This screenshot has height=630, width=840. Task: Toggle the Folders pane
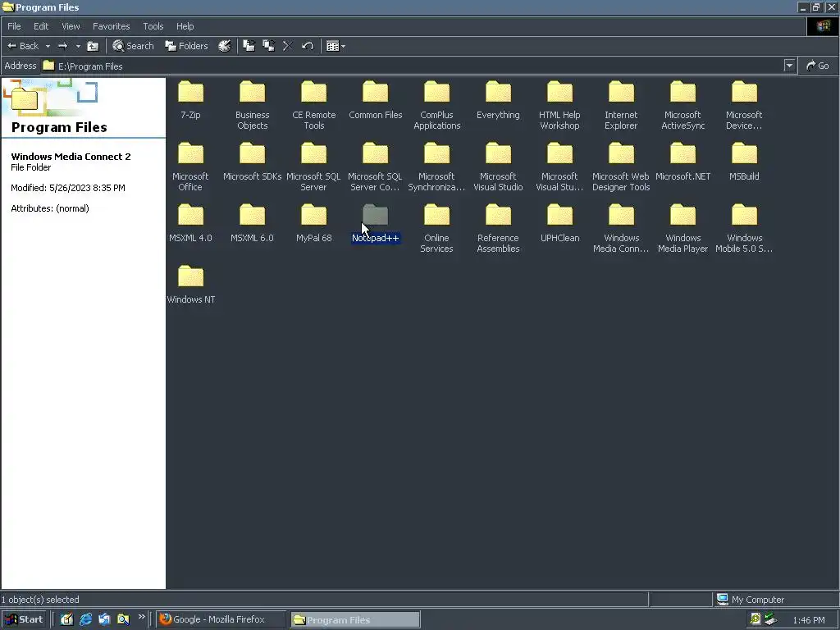coord(186,46)
